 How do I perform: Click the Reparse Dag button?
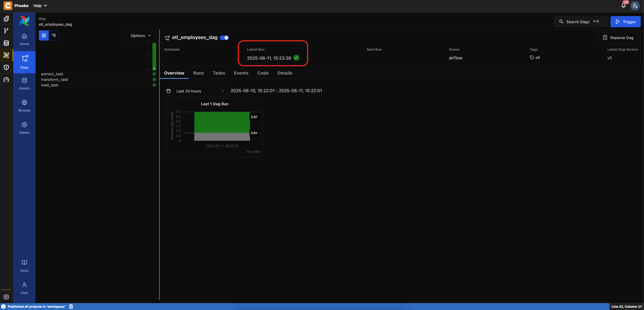click(x=618, y=38)
